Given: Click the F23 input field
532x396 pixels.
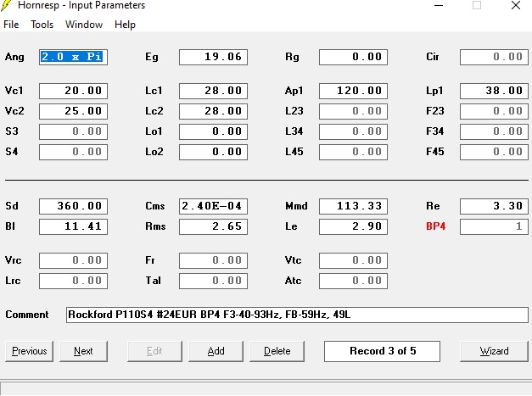Looking at the screenshot, I should click(494, 111).
